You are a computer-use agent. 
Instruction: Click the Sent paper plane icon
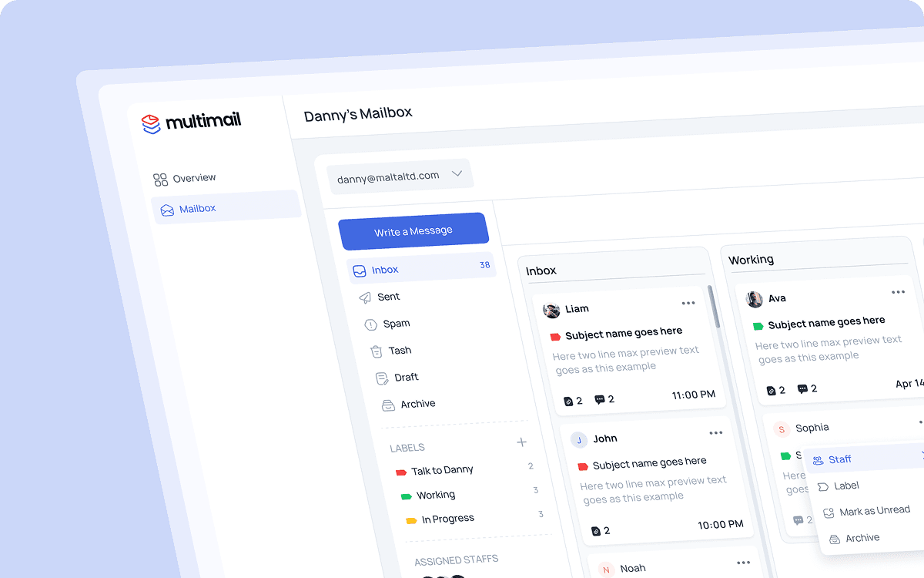point(365,297)
